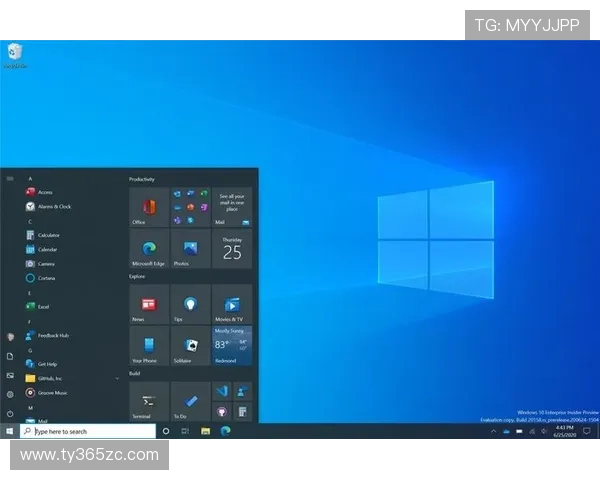Expand the Start menu hamburger navigation
This screenshot has height=480, width=600.
(10, 179)
